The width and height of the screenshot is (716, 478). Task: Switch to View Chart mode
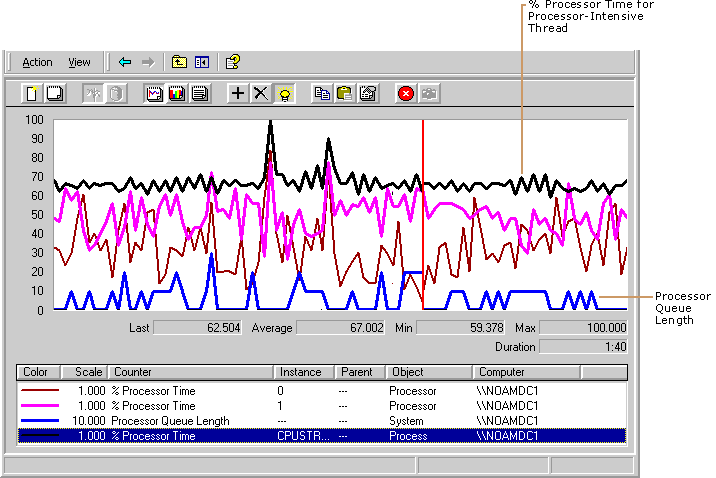pyautogui.click(x=155, y=94)
